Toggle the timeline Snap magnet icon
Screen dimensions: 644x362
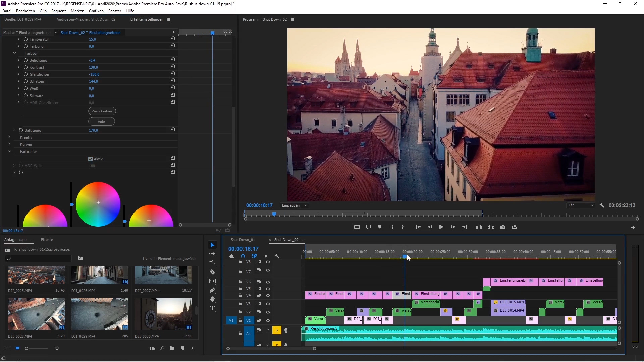pyautogui.click(x=243, y=256)
